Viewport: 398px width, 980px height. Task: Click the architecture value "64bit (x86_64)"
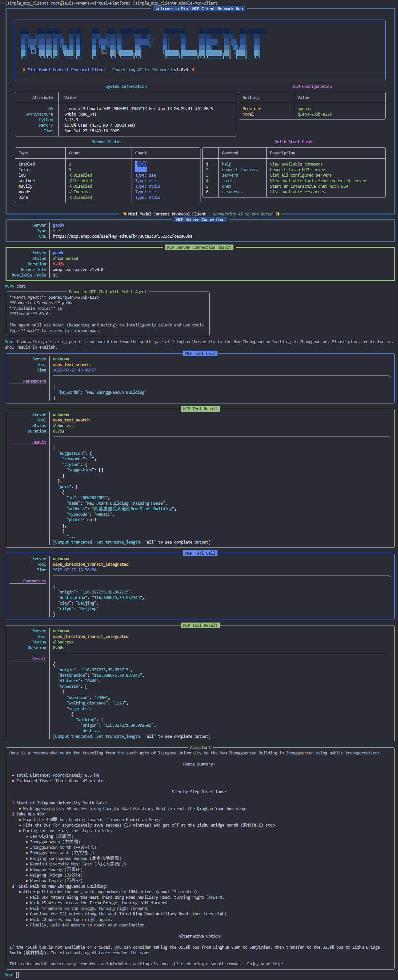(80, 114)
